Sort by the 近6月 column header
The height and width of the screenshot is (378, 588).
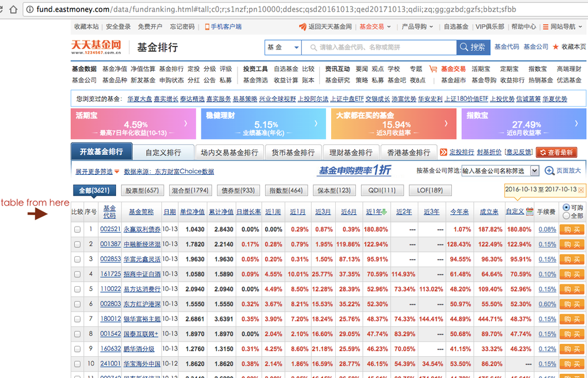tap(348, 211)
